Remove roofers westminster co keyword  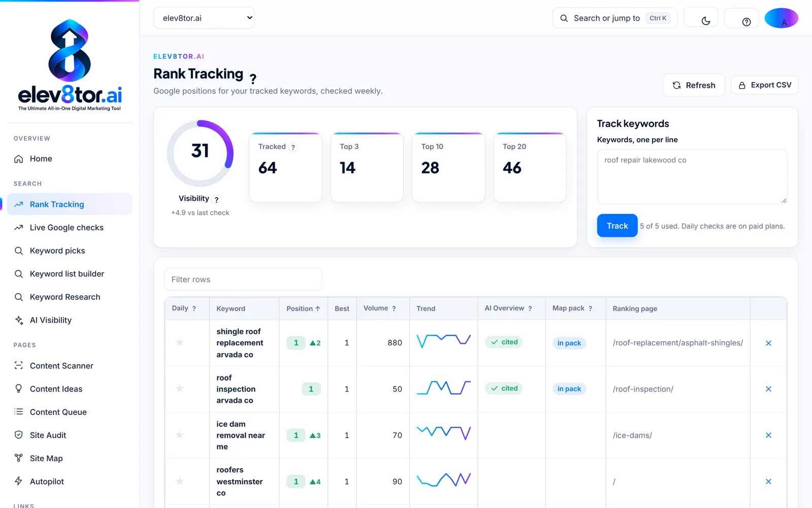[x=768, y=482]
